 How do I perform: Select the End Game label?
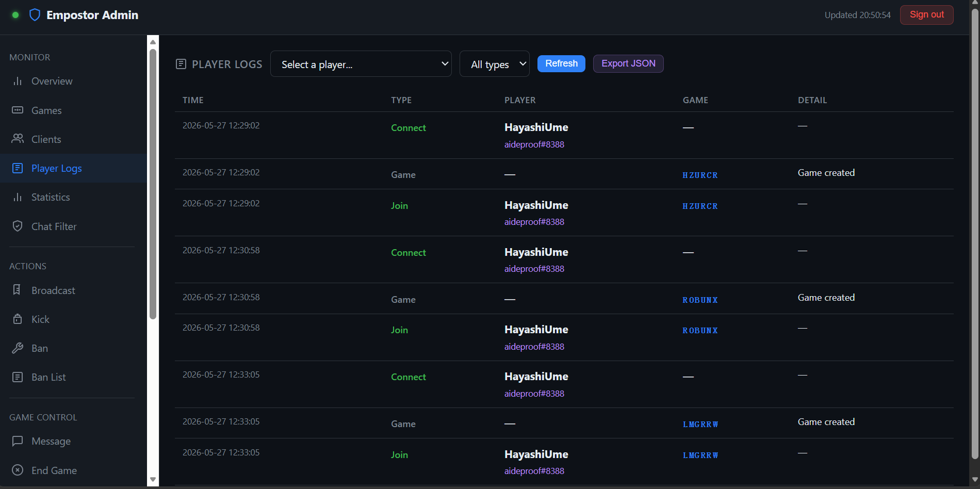click(x=54, y=470)
